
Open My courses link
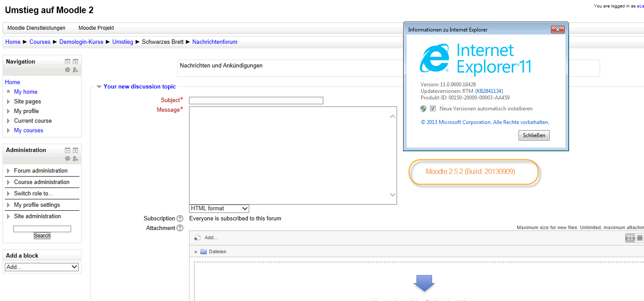(29, 131)
